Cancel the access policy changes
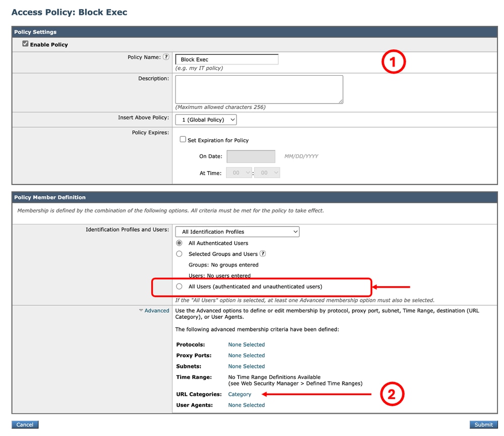Screen dimensions: 504x436 (24, 424)
